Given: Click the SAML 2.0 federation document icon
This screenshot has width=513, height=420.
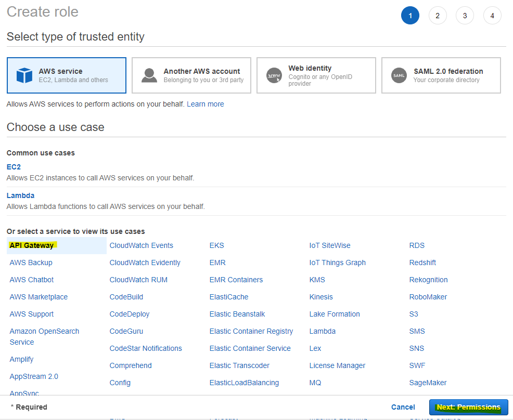Looking at the screenshot, I should click(x=399, y=75).
